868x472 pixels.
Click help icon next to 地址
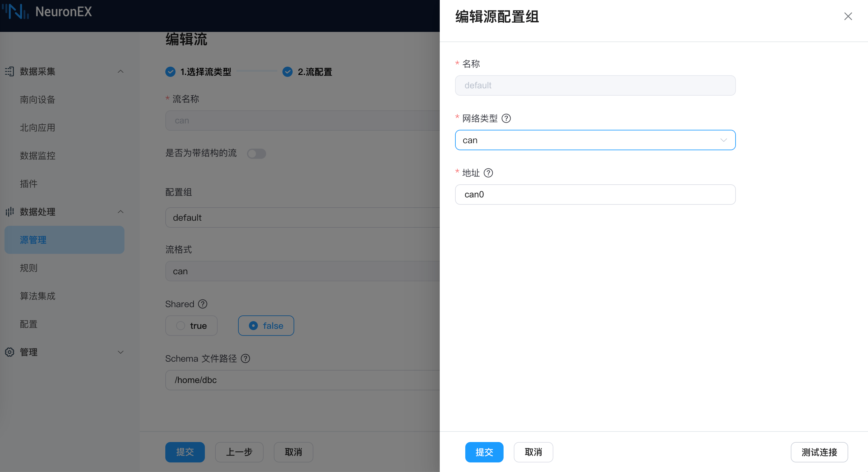pos(488,173)
